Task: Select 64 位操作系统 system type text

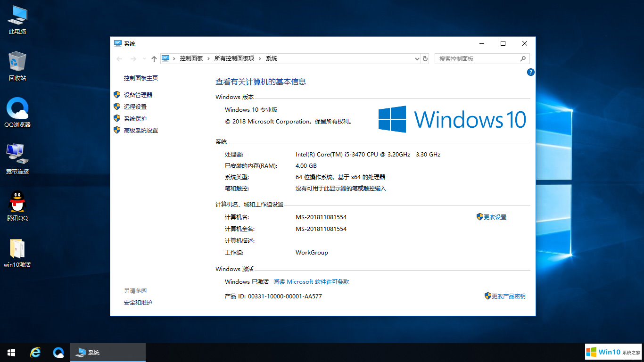Action: 340,177
